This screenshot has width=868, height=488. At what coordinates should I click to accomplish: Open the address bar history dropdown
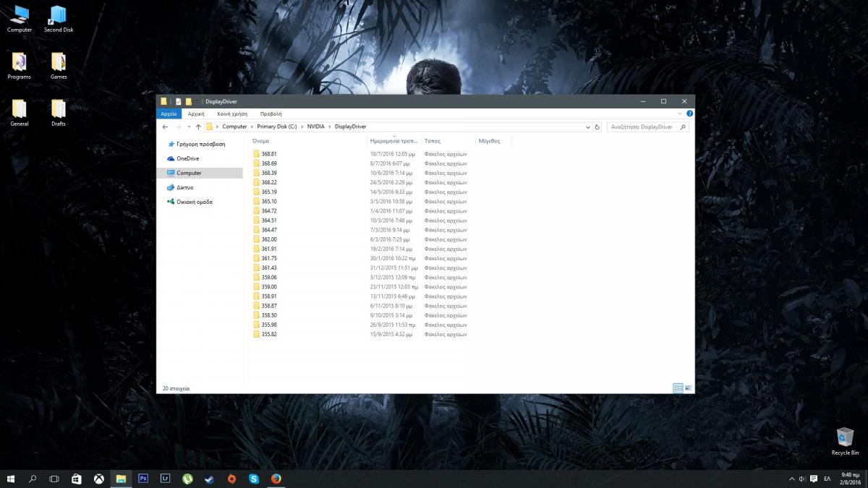(587, 127)
